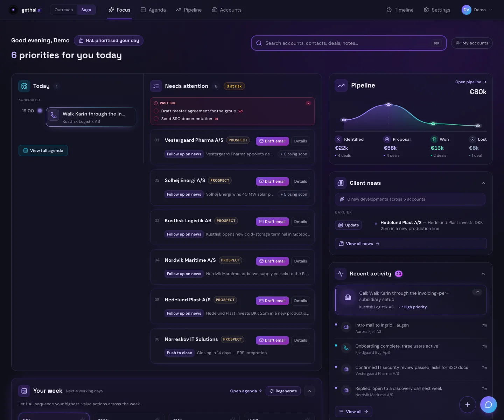Click the phone icon on Walk Karin call
The height and width of the screenshot is (420, 504).
(54, 115)
